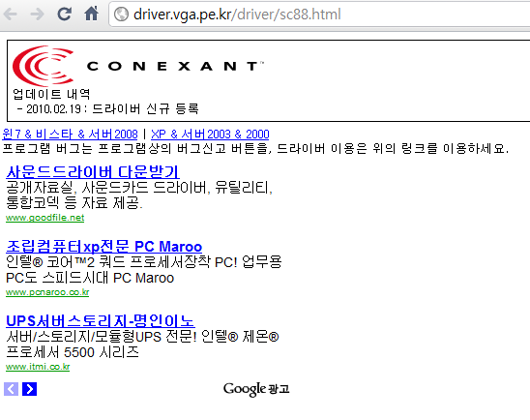Click the previous ads arrow button

tap(11, 389)
